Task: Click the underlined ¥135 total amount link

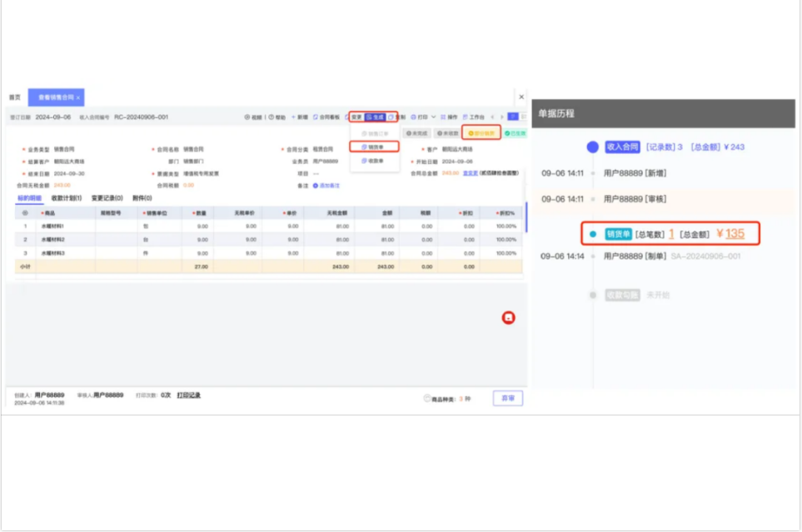Action: (730, 234)
